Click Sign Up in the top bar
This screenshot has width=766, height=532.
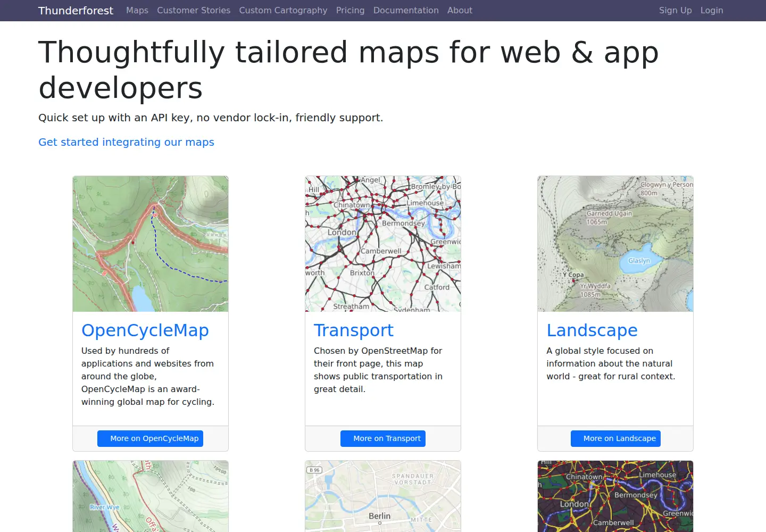pyautogui.click(x=675, y=10)
